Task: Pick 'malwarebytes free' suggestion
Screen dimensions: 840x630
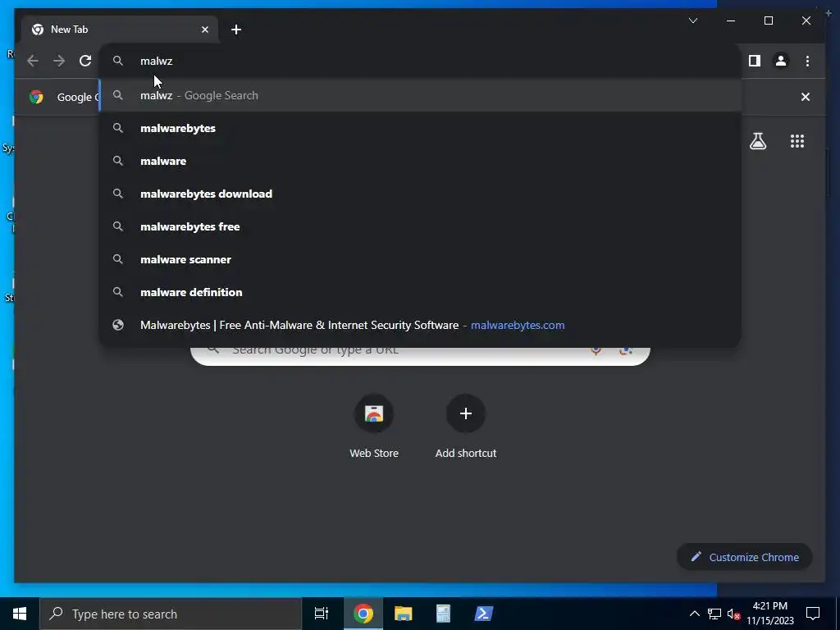Action: pyautogui.click(x=421, y=226)
